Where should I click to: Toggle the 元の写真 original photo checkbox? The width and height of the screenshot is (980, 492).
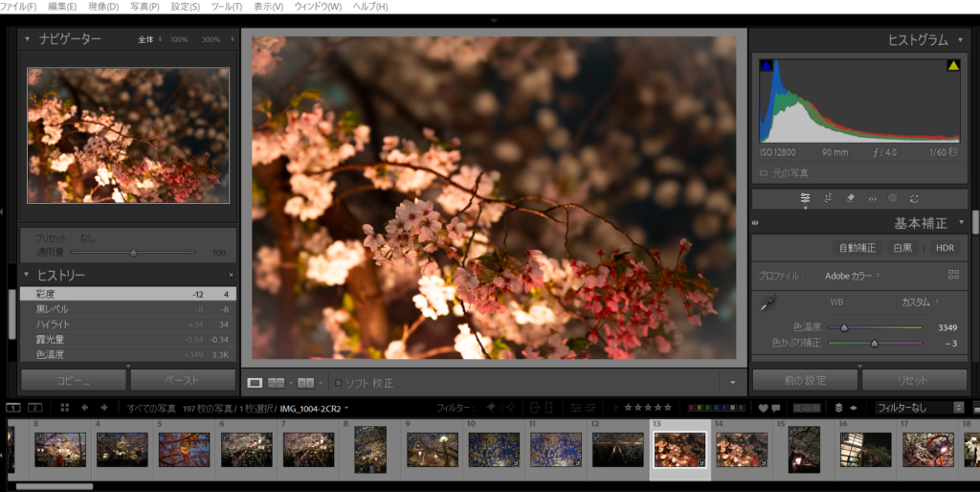point(763,173)
